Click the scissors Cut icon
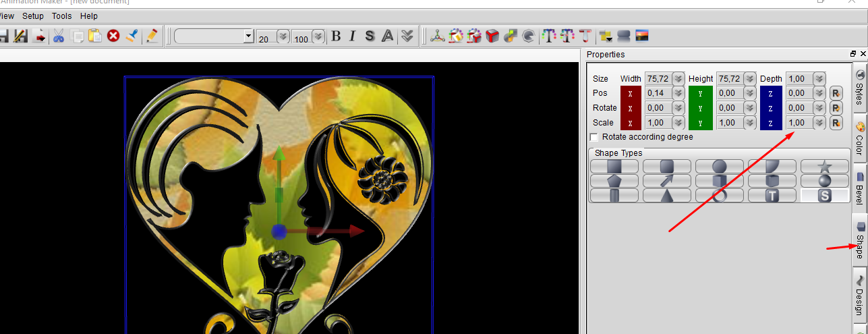 point(59,36)
